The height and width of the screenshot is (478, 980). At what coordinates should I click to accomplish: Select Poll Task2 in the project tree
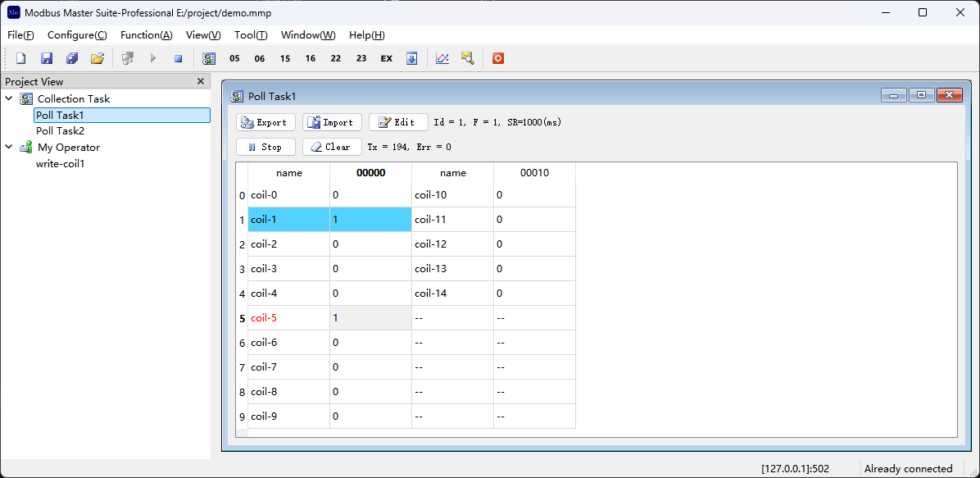click(60, 130)
